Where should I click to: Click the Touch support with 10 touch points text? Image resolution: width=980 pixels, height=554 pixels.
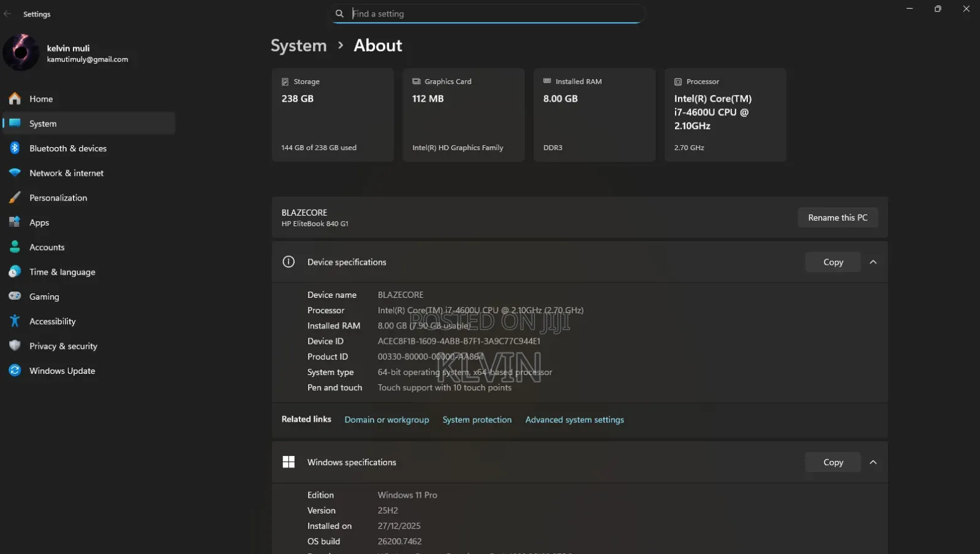[x=445, y=387]
